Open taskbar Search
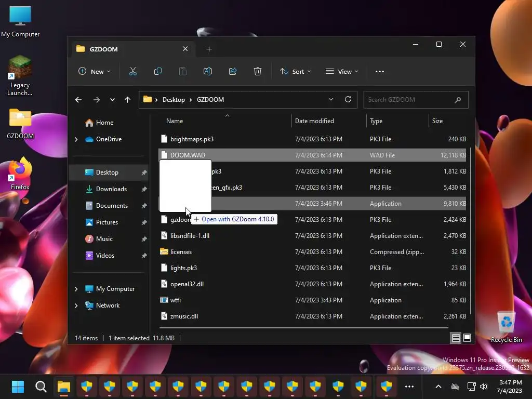Viewport: 532px width, 399px height. coord(41,387)
